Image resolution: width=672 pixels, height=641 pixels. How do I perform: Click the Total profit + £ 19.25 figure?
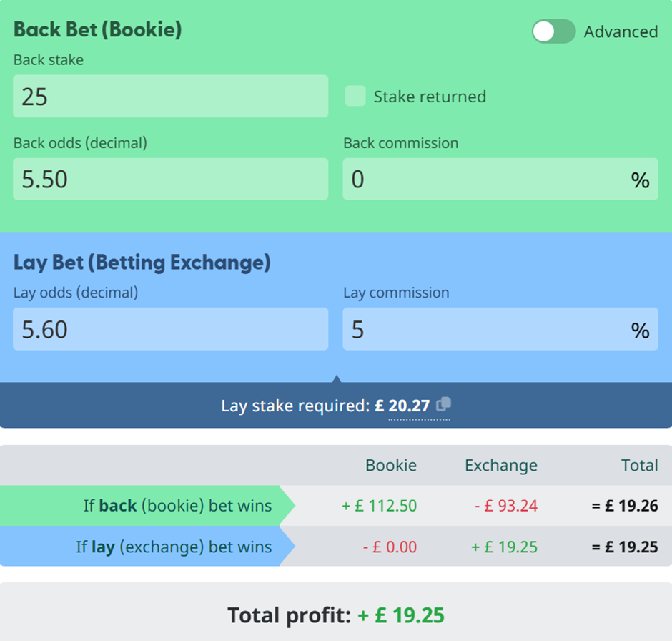point(401,615)
